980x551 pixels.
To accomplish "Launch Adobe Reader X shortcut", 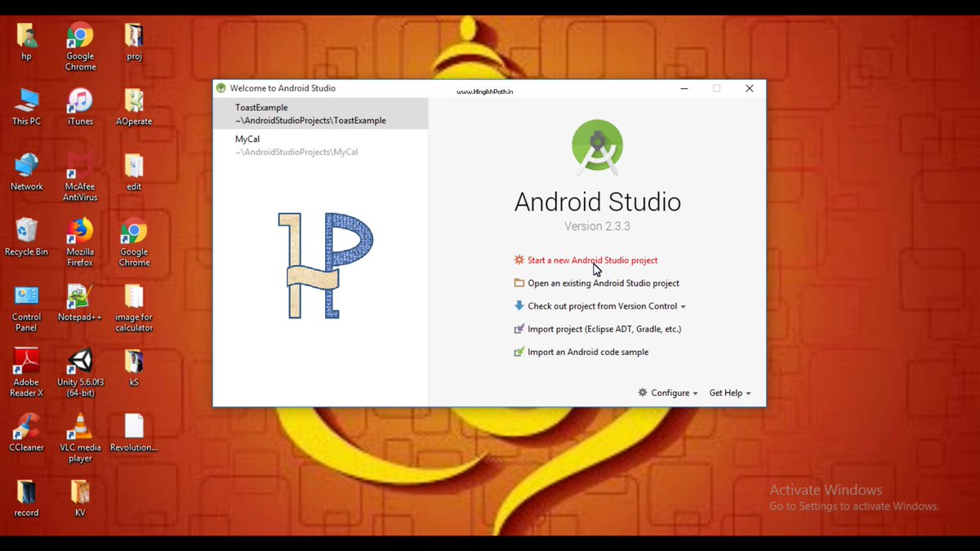I will 27,362.
